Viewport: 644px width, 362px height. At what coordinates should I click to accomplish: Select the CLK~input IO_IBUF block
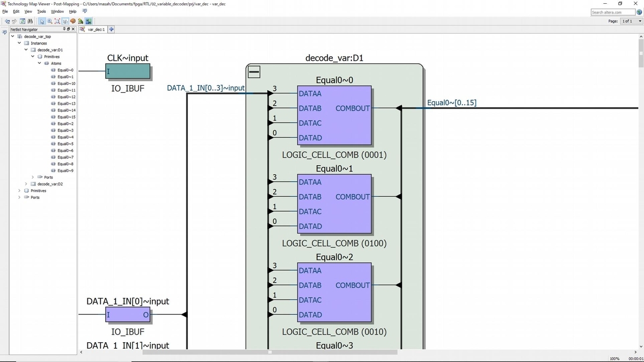[x=128, y=71]
